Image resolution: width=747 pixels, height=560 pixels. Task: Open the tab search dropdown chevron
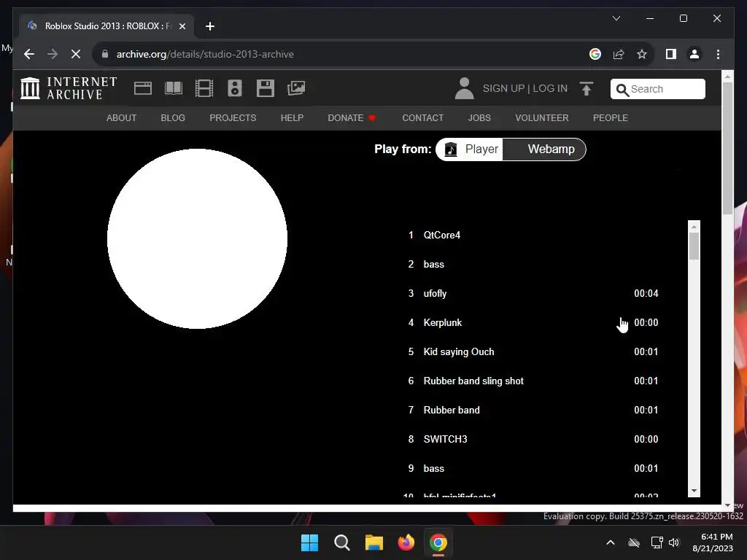[616, 18]
